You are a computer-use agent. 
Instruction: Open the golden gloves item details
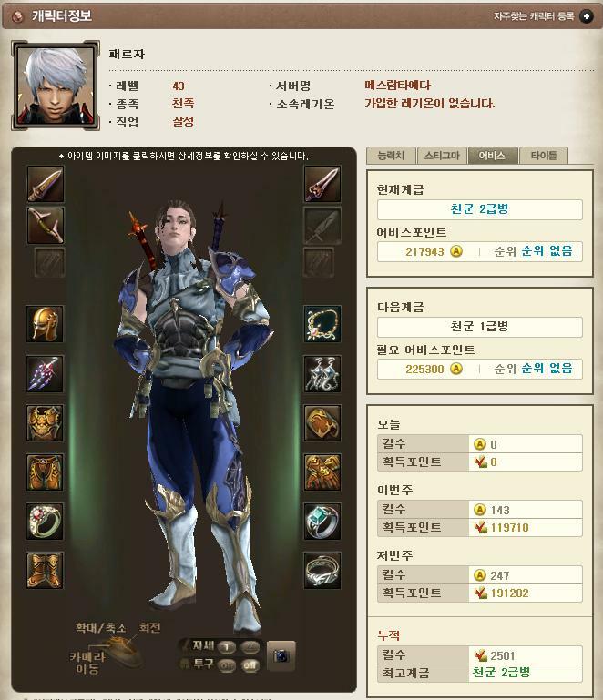click(x=322, y=472)
